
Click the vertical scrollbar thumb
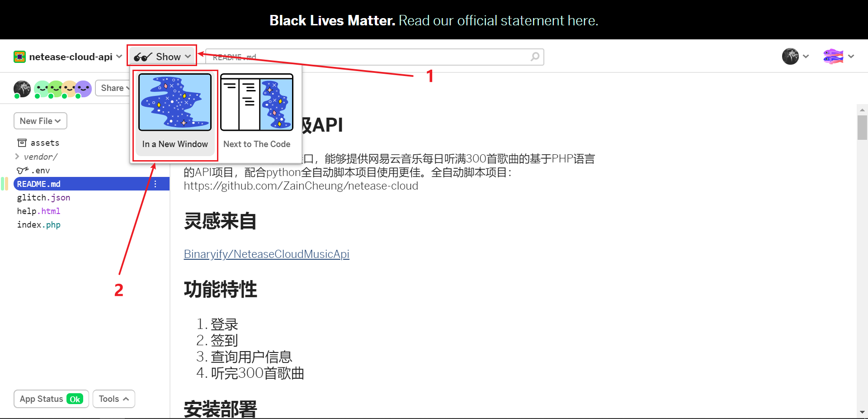click(862, 128)
